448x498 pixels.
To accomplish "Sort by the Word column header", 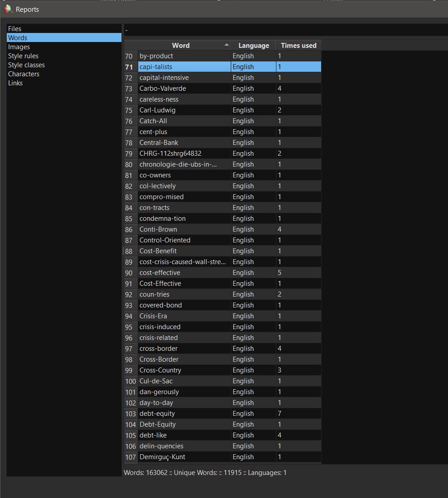I will 181,46.
